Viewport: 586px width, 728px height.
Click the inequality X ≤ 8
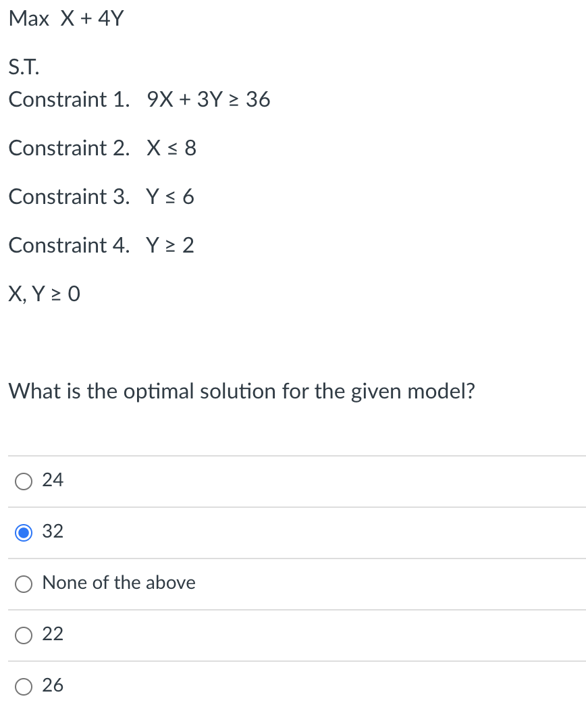click(171, 148)
